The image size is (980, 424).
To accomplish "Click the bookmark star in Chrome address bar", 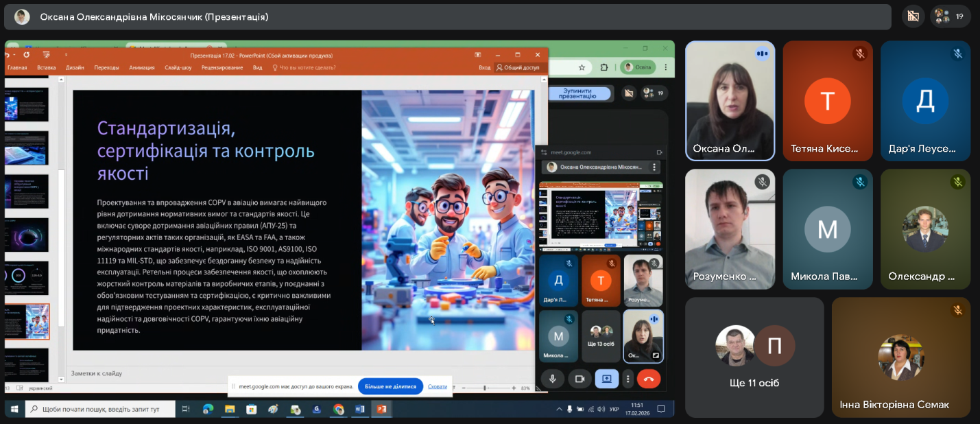I will pos(582,67).
